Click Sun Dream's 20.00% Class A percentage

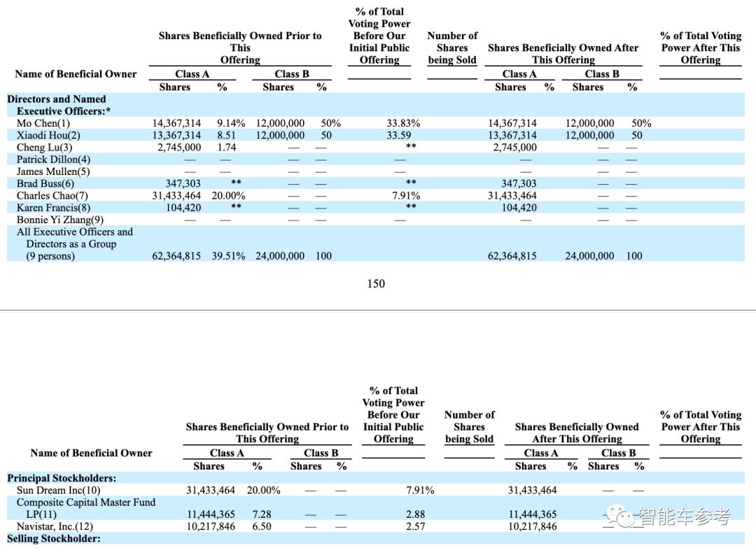tap(263, 491)
